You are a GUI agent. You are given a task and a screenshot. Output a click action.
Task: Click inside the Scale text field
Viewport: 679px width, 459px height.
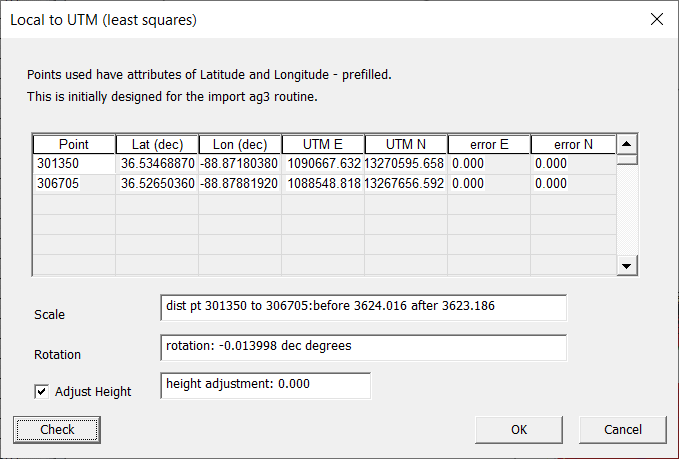[362, 307]
